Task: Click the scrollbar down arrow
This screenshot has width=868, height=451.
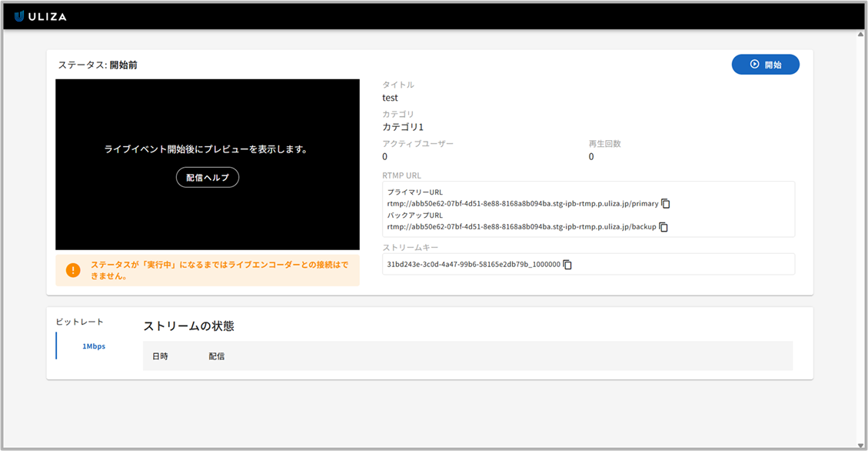Action: click(860, 445)
